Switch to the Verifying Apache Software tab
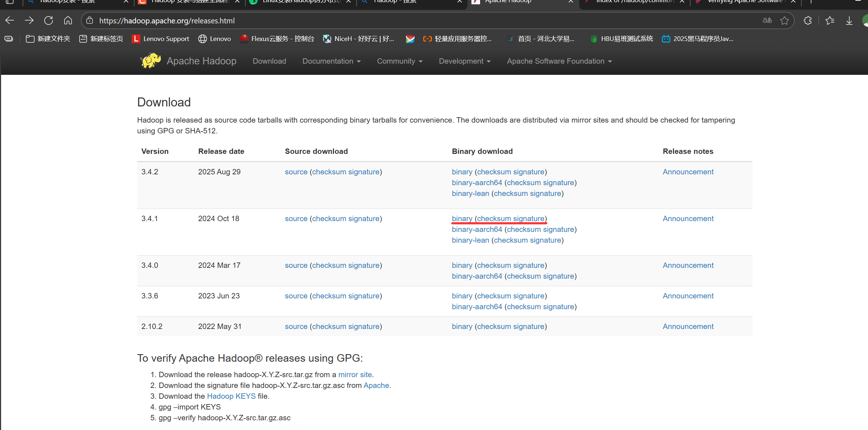Viewport: 868px width, 430px height. click(745, 2)
